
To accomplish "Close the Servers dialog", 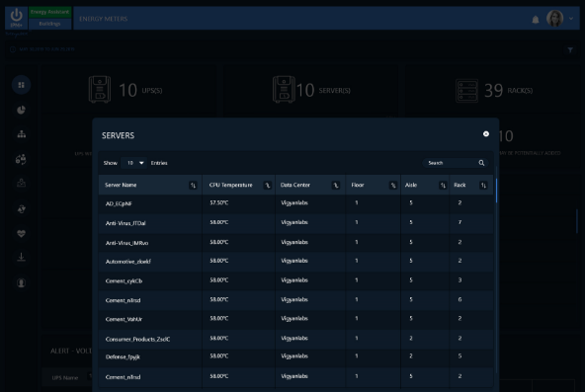I will coord(486,133).
